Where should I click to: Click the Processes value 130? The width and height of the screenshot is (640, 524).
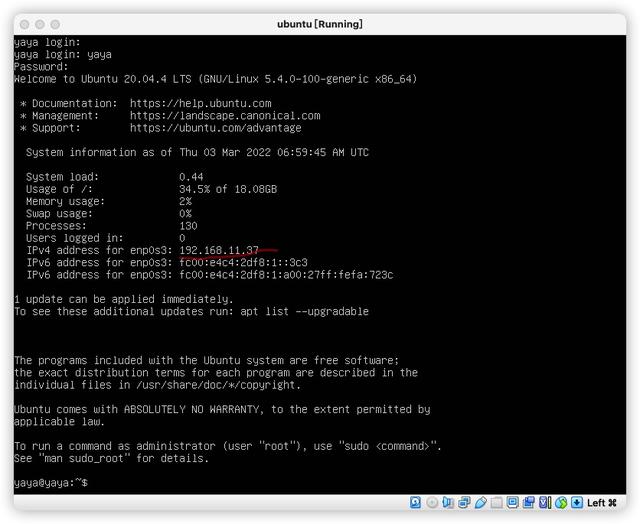point(188,226)
